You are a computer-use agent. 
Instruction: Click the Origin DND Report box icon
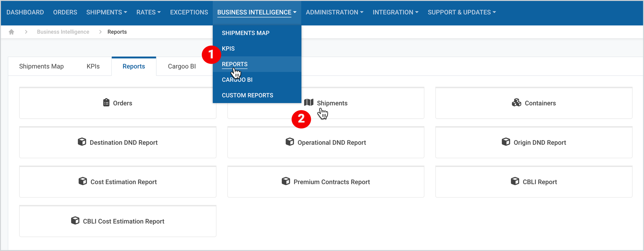(x=506, y=142)
